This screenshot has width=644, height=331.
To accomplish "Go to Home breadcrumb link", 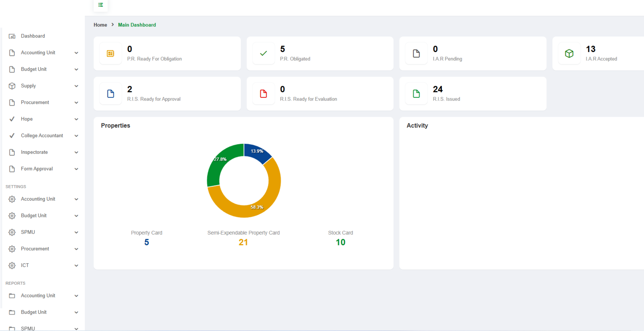I will 100,25.
